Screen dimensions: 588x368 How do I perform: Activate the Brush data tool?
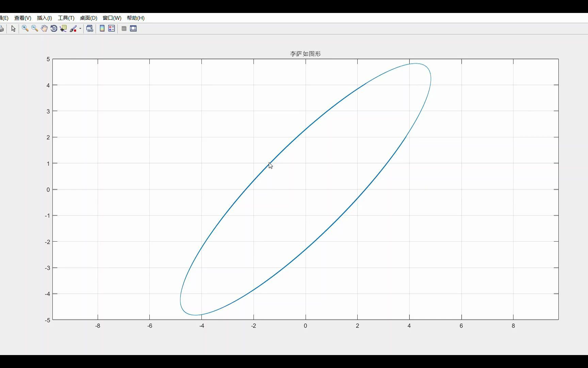(x=73, y=29)
